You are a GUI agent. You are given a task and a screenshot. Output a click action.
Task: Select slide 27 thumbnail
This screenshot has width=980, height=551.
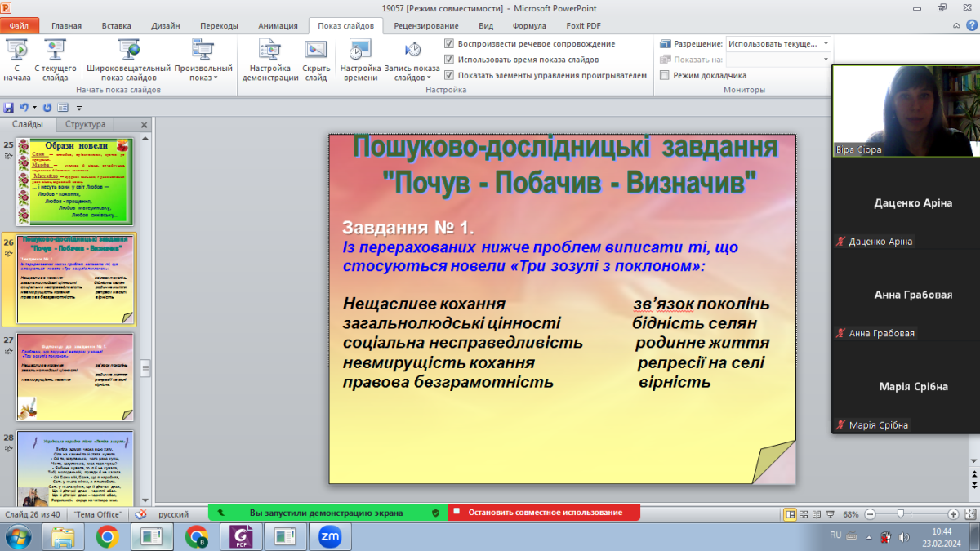pyautogui.click(x=75, y=375)
